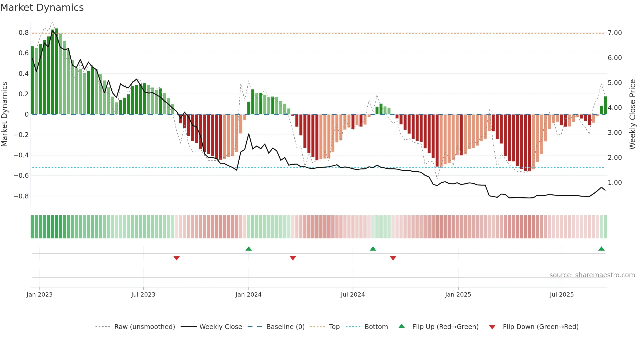The image size is (644, 362).
Task: Click the flip-up marker after Jul 2025
Action: 601,249
